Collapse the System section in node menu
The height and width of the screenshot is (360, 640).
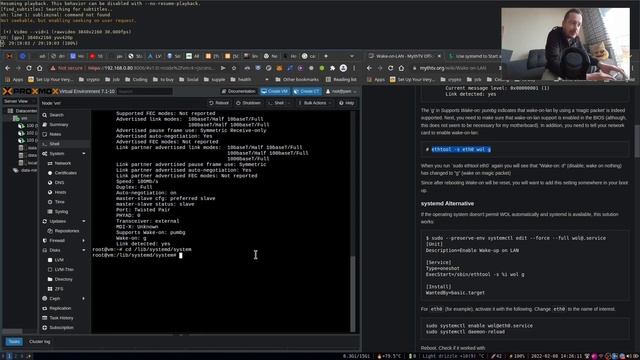[84, 153]
